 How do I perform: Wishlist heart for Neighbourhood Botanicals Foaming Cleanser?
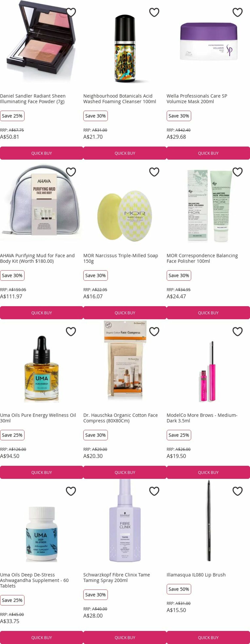(x=154, y=12)
